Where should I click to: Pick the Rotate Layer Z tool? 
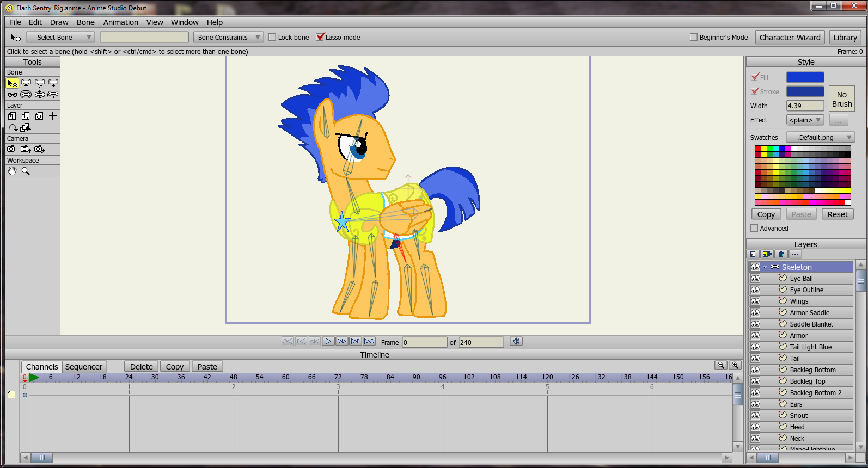point(39,116)
